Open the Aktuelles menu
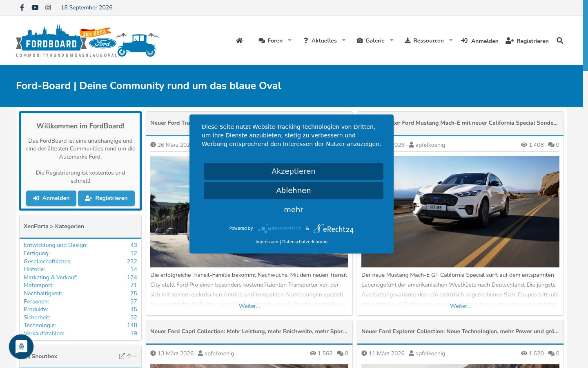 [x=320, y=40]
